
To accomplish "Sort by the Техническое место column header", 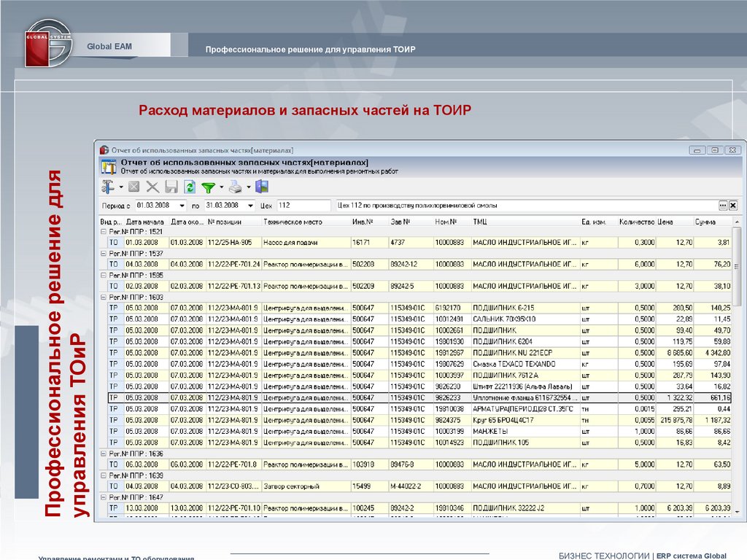I will pos(305,222).
